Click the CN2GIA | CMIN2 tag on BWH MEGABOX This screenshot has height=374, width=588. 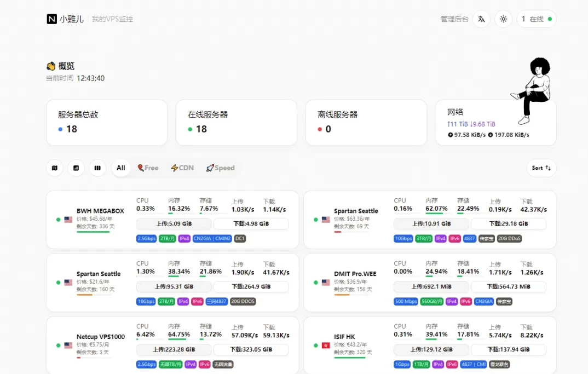[x=212, y=239]
